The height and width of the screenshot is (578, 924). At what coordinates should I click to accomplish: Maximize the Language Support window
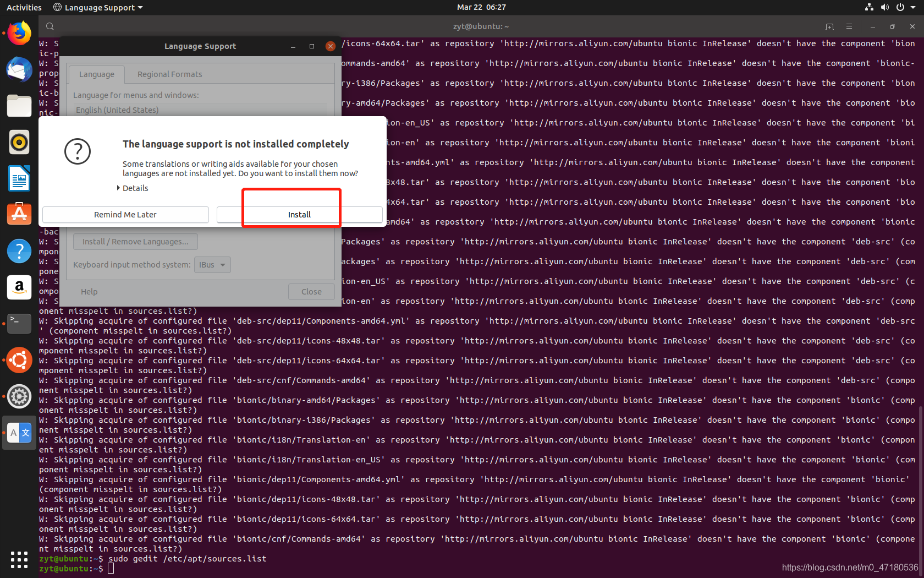point(312,46)
